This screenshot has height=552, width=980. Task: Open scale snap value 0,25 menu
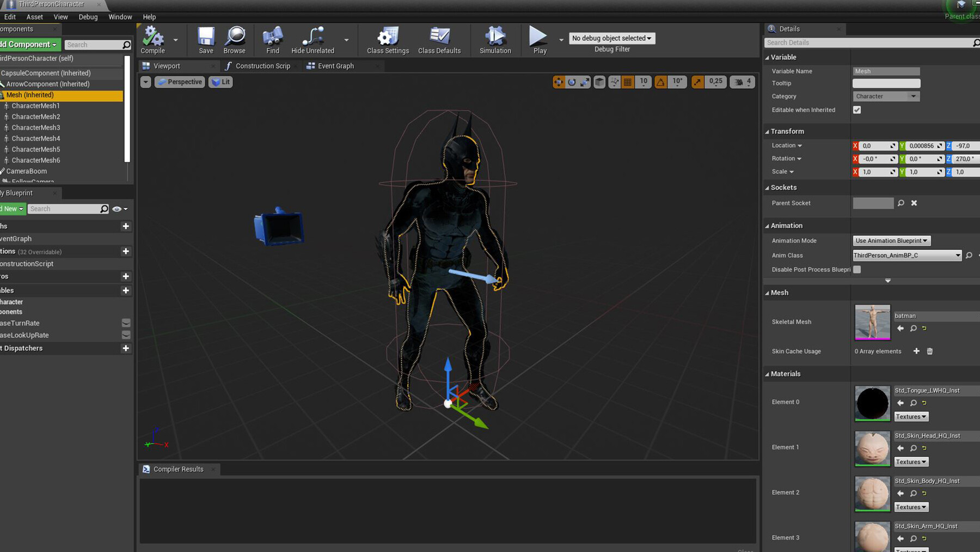pyautogui.click(x=716, y=82)
